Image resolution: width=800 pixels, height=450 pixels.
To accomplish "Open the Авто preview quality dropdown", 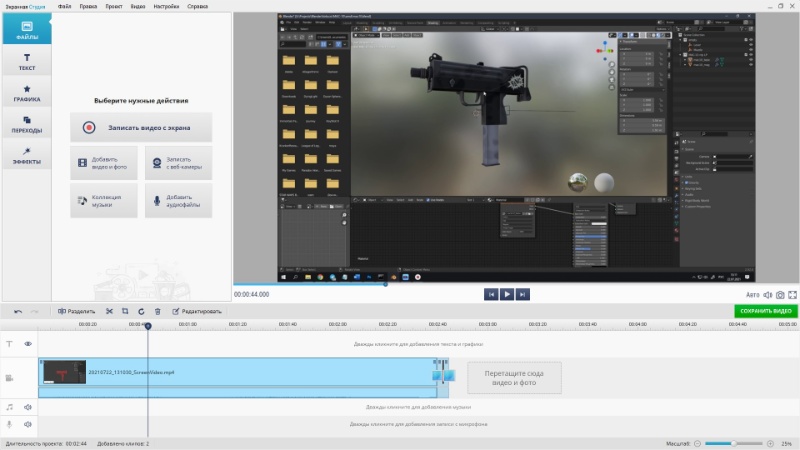I will click(753, 295).
